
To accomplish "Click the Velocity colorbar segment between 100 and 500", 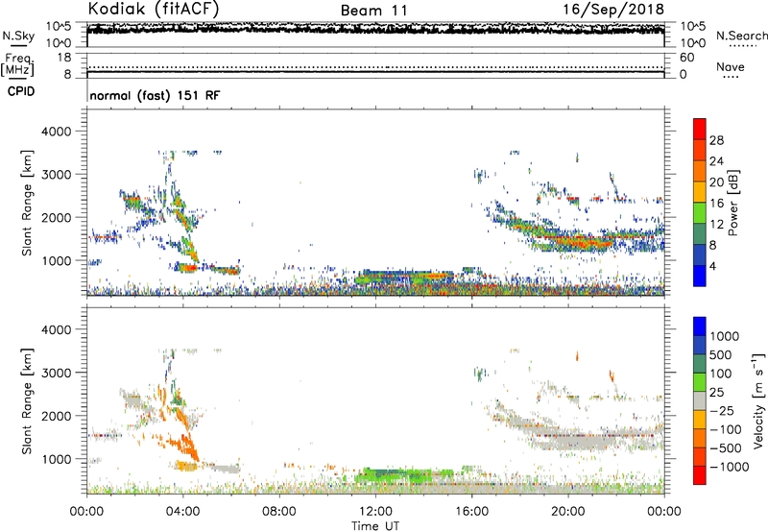I will pos(700,364).
